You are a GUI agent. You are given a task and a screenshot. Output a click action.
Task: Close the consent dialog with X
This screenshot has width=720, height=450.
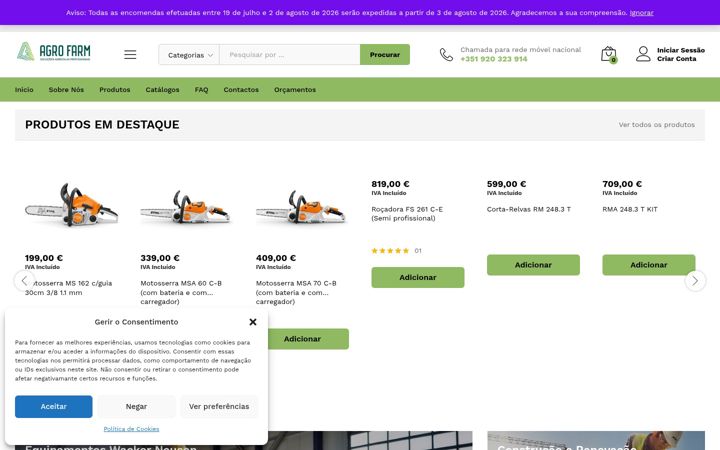coord(253,322)
